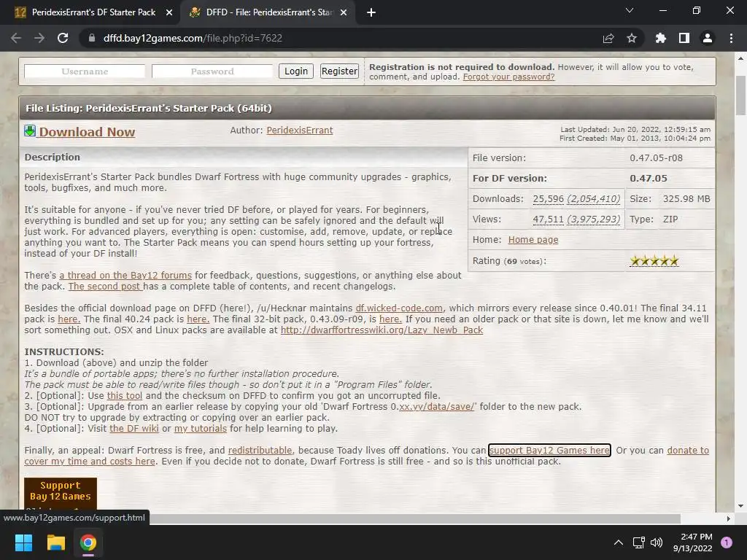Open the notification badge icon
The height and width of the screenshot is (560, 747).
pyautogui.click(x=727, y=542)
